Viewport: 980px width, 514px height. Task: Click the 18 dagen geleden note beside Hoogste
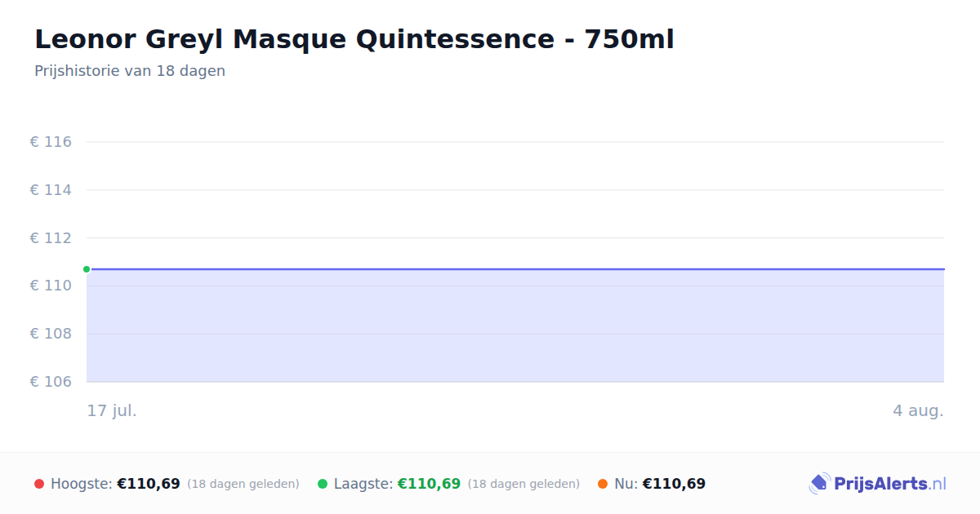coord(243,484)
